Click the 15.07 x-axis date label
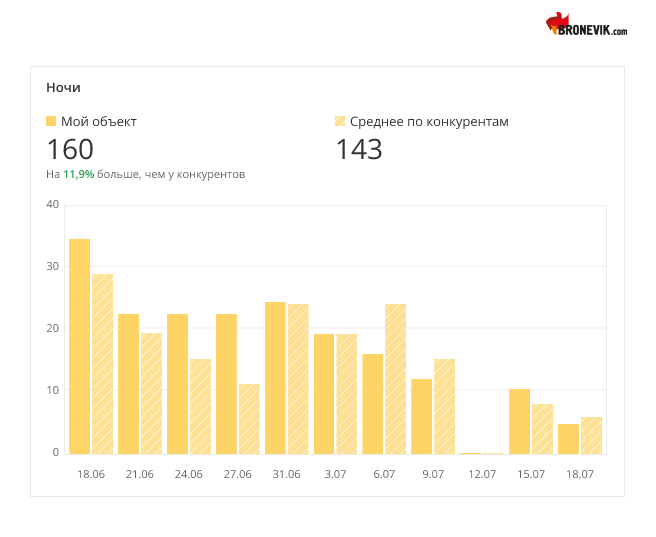Viewport: 656px width, 537px height. tap(531, 475)
